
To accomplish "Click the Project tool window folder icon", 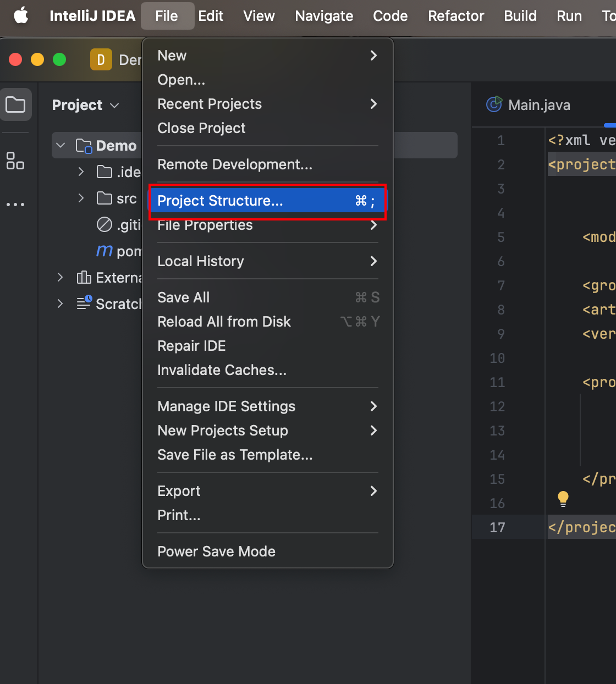I will 15,104.
